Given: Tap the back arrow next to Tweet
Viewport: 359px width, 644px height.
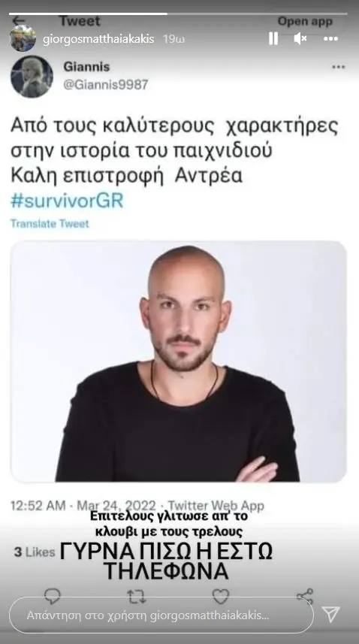Looking at the screenshot, I should [19, 20].
